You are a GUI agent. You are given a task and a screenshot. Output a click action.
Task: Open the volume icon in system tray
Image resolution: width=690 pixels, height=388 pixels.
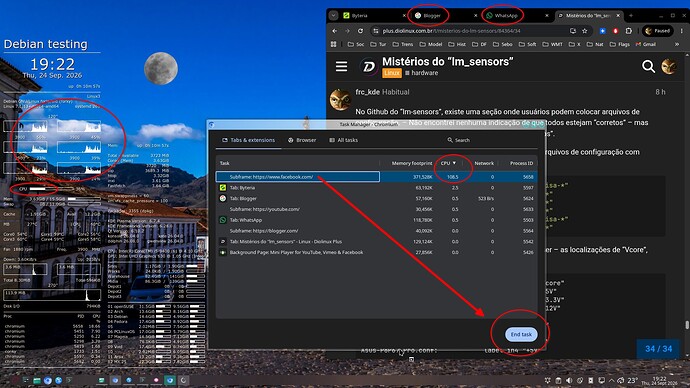pos(569,380)
